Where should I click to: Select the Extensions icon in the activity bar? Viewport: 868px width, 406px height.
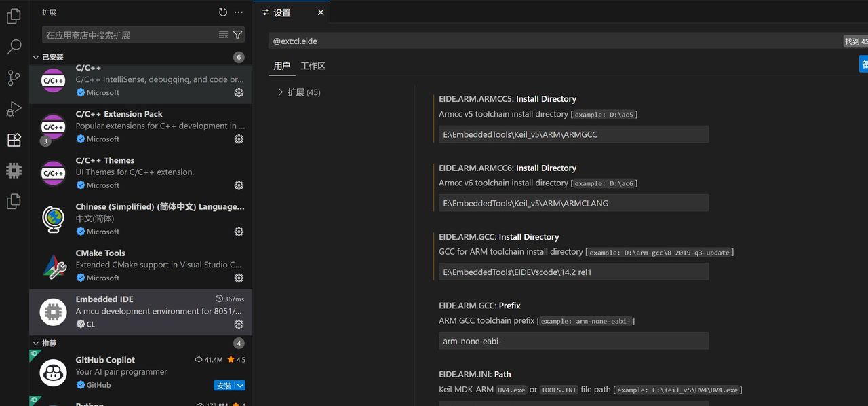click(x=14, y=140)
